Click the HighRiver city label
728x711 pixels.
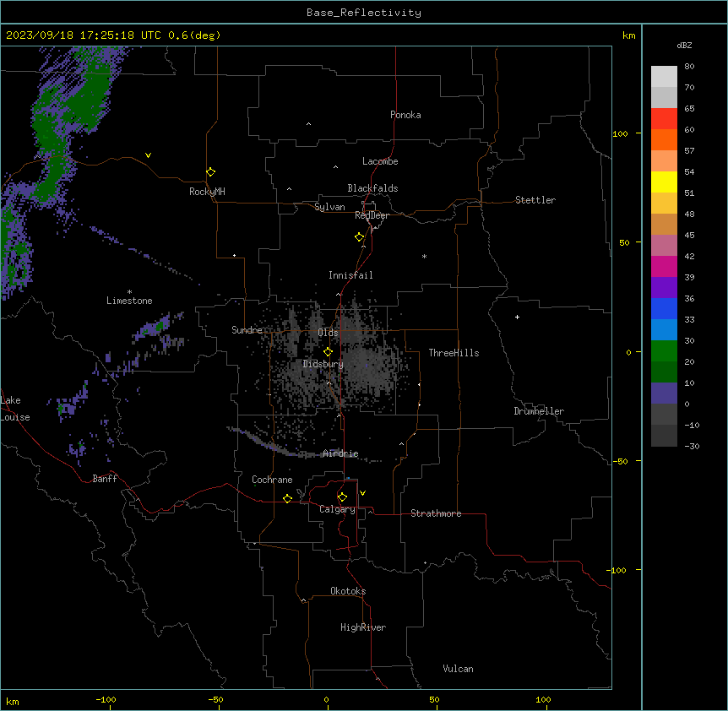(363, 627)
